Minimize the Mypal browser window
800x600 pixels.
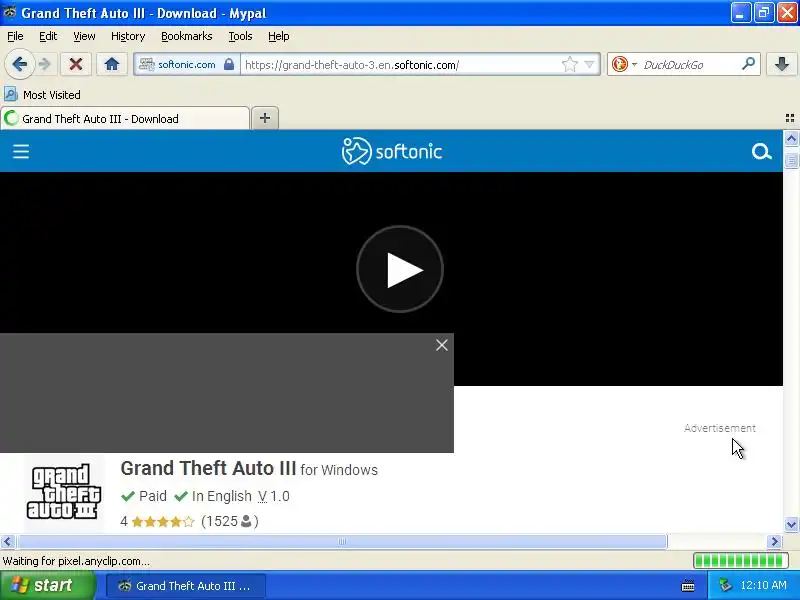point(740,13)
